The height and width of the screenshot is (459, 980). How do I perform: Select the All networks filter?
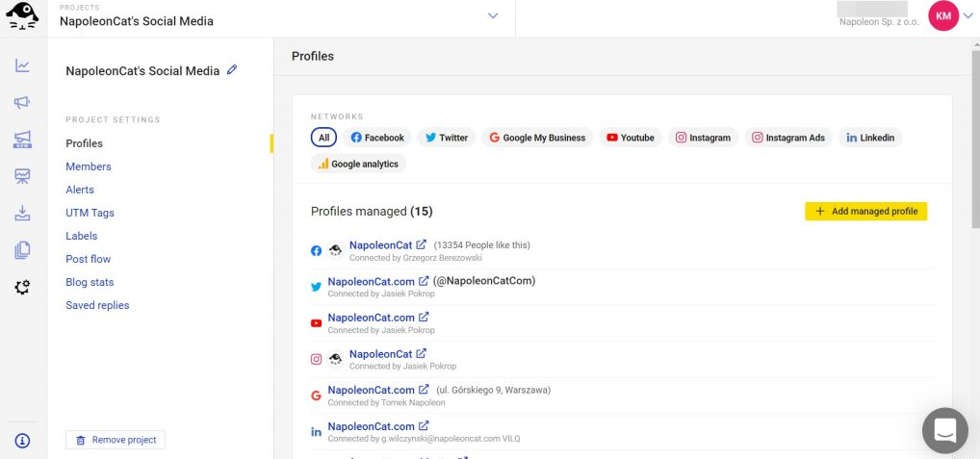323,138
